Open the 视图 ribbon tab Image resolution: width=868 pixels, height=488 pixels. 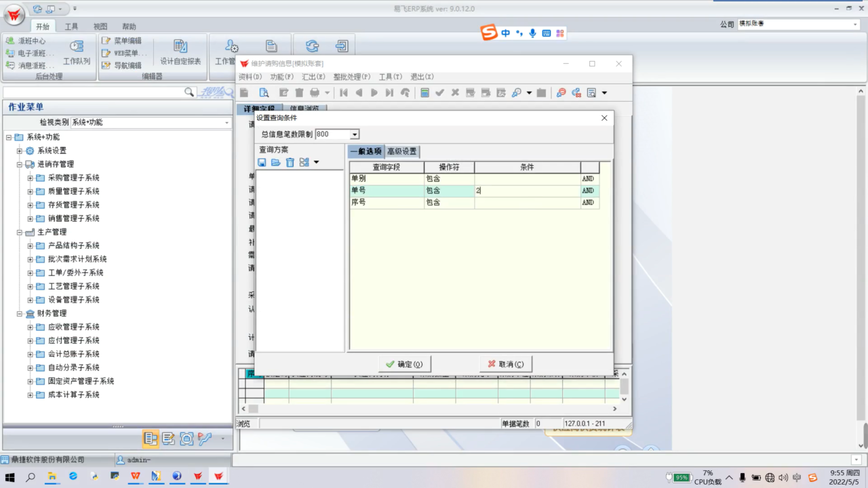click(100, 26)
